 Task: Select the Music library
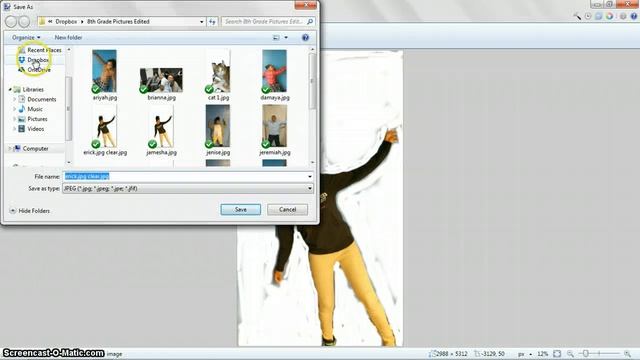31,109
